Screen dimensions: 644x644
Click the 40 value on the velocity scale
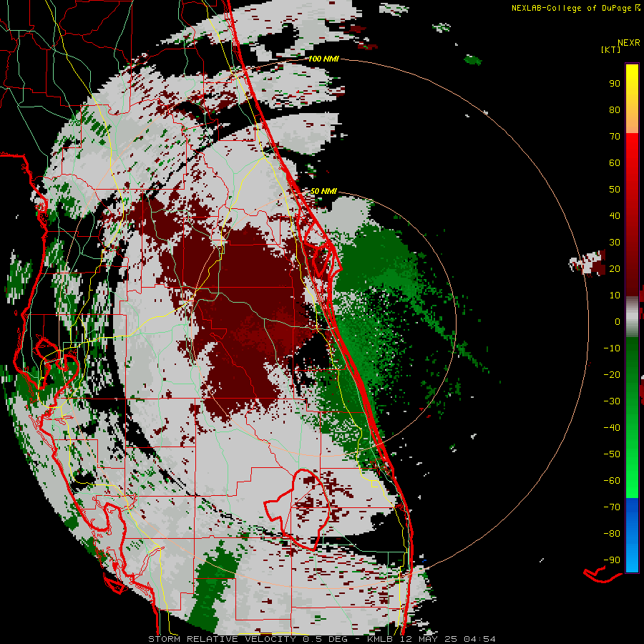pyautogui.click(x=615, y=216)
